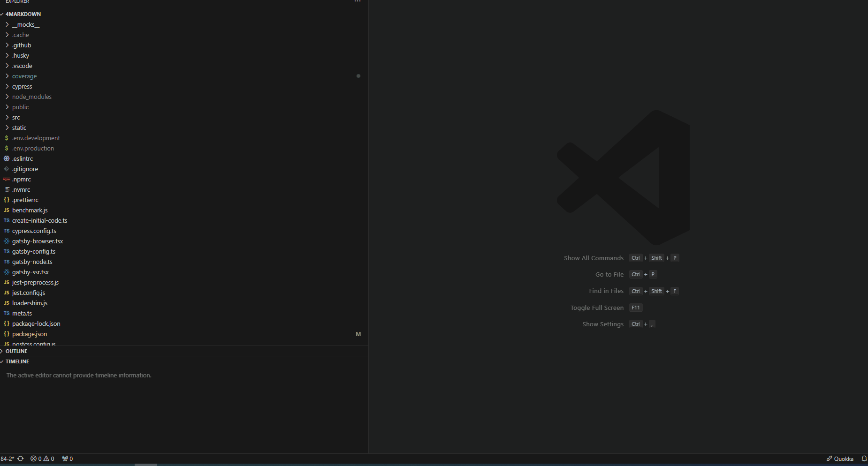Viewport: 868px width, 466px height.
Task: Click the dollar icon beside .env.development
Action: point(7,138)
